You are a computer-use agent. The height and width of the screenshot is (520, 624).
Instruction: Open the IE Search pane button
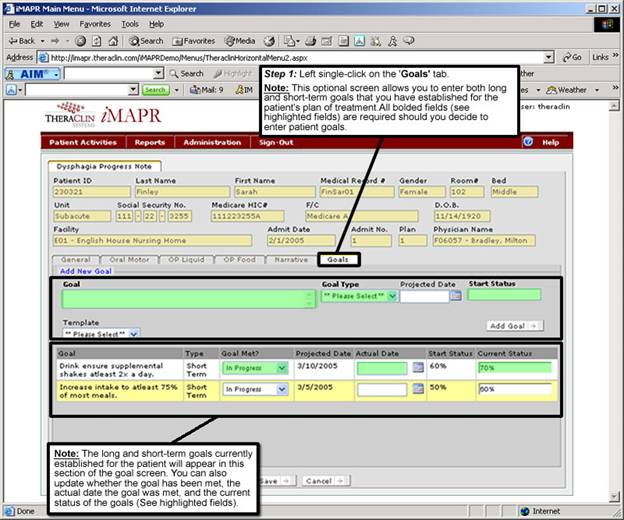click(146, 41)
